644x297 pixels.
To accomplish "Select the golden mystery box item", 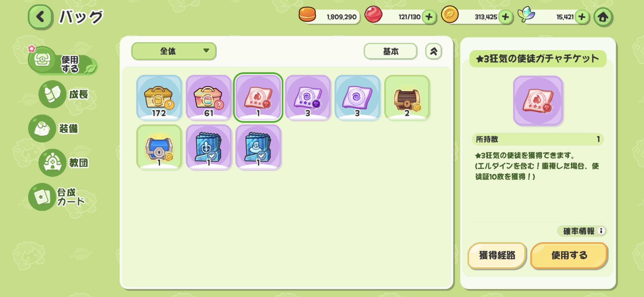I will pos(159,97).
